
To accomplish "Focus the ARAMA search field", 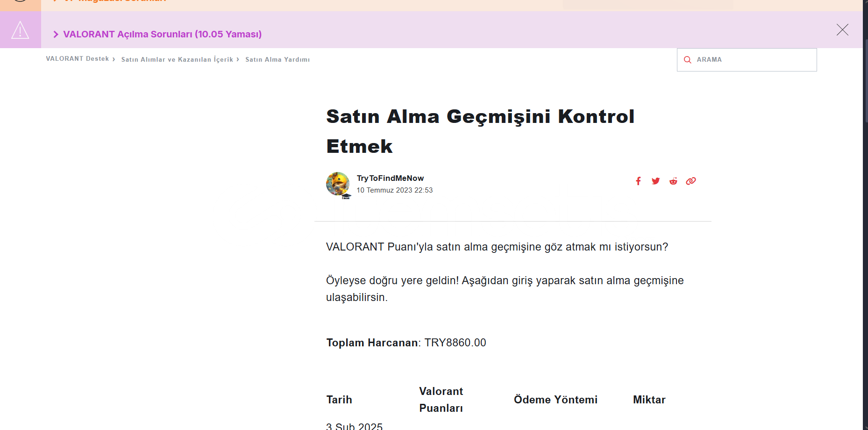I will point(747,60).
